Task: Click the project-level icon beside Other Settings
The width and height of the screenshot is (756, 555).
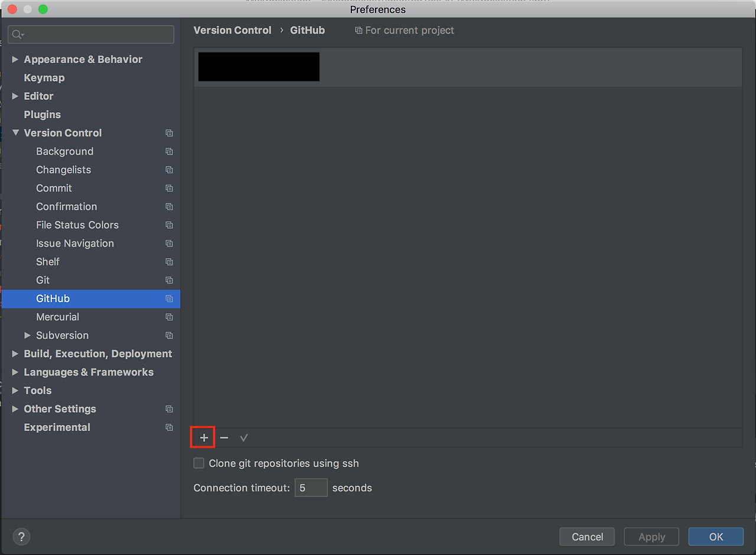Action: (x=170, y=409)
